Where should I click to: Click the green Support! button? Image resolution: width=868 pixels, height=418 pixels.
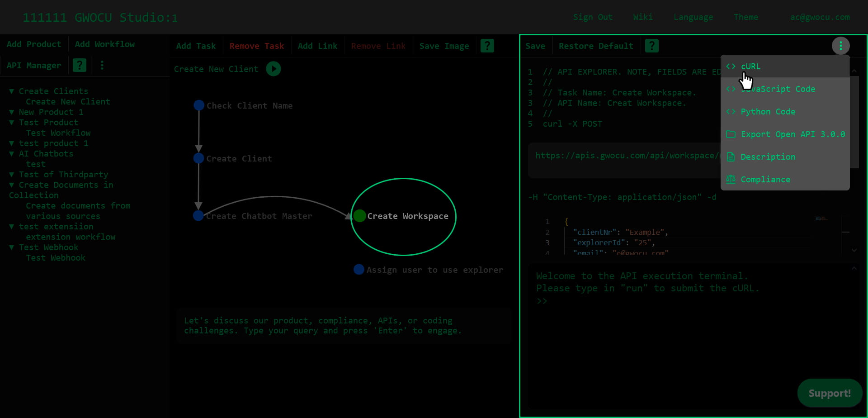click(830, 393)
